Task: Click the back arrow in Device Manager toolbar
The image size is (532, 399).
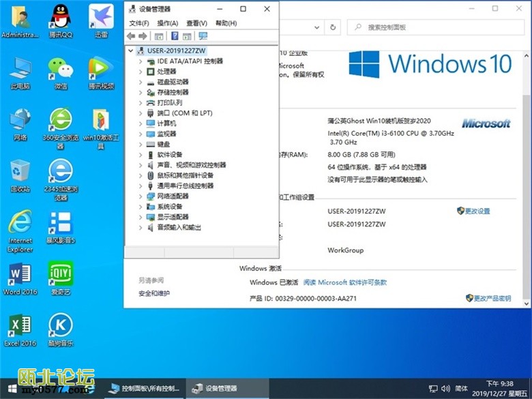Action: (131, 36)
